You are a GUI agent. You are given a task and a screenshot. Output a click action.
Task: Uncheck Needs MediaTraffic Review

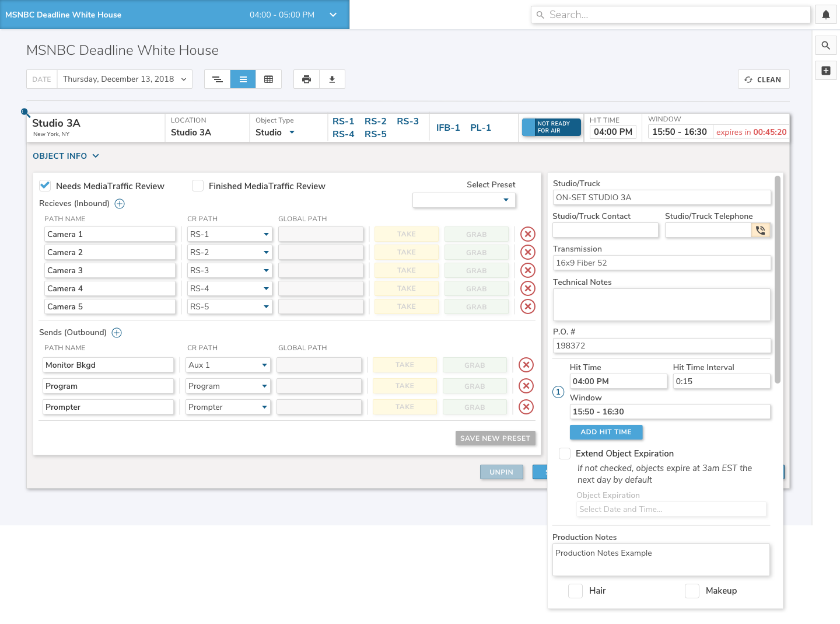tap(45, 186)
